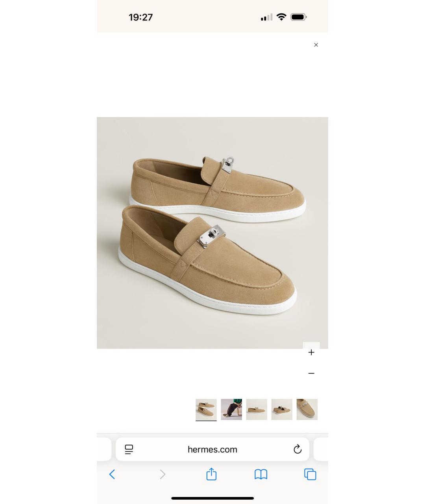Go back to the previous page
425x504 pixels.
[112, 474]
